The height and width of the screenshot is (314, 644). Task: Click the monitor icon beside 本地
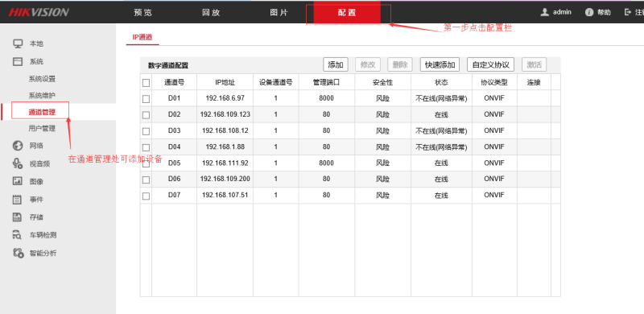17,43
